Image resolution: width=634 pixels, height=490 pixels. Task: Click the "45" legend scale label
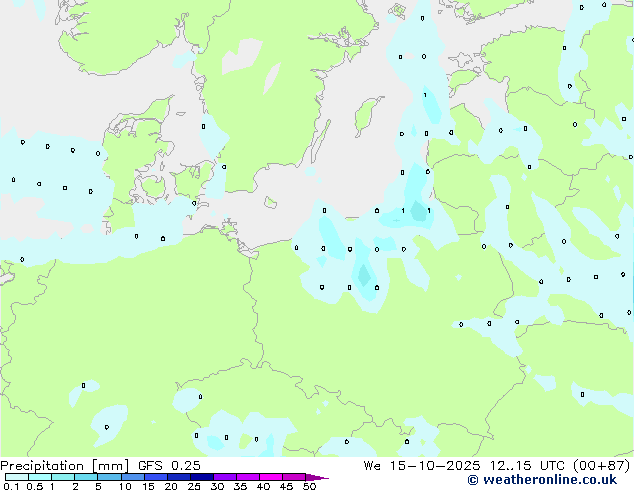tap(286, 486)
